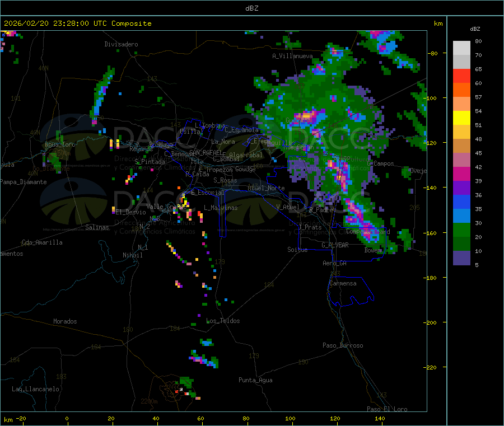
Task: Click the timestamp text 2026/02/20 23:28:00 UTC Composite
Action: pyautogui.click(x=77, y=24)
